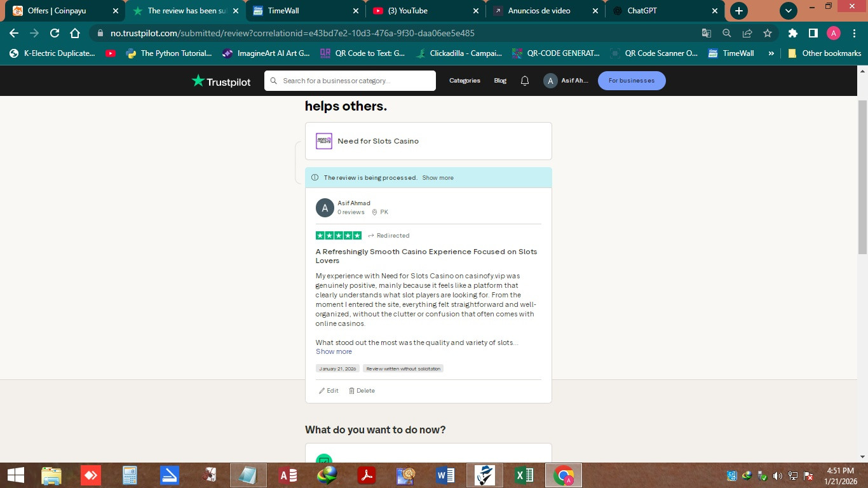Open the taskbar clock and date

click(841, 475)
